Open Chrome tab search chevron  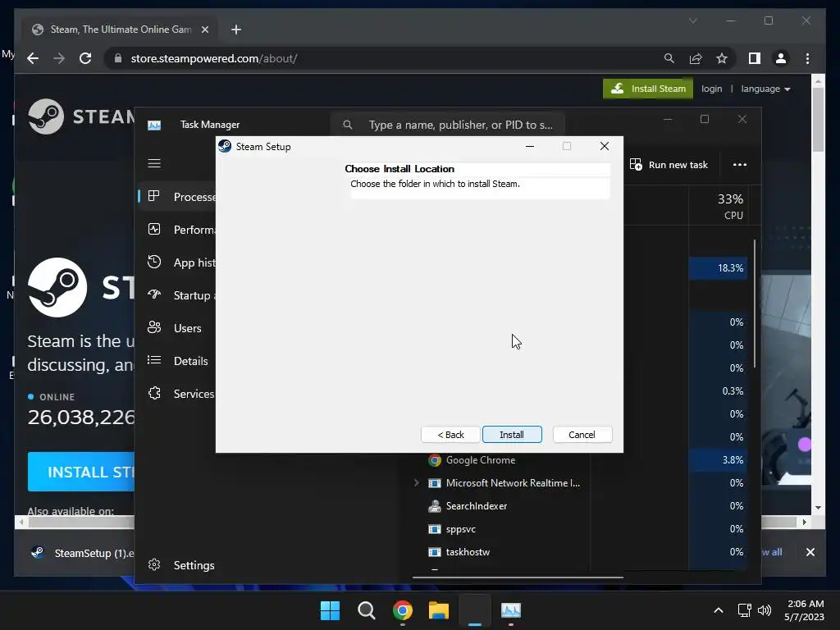(x=692, y=21)
